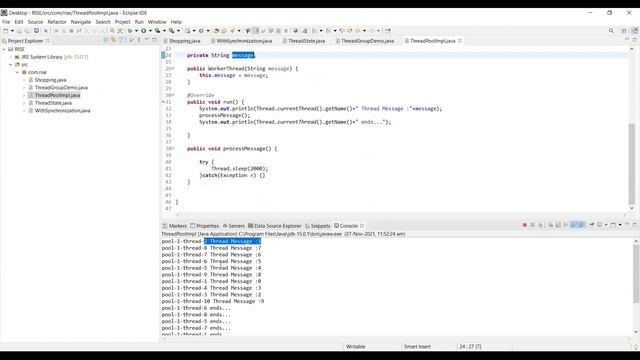
Task: Open the Run configurations dropdown arrow
Action: (x=150, y=31)
